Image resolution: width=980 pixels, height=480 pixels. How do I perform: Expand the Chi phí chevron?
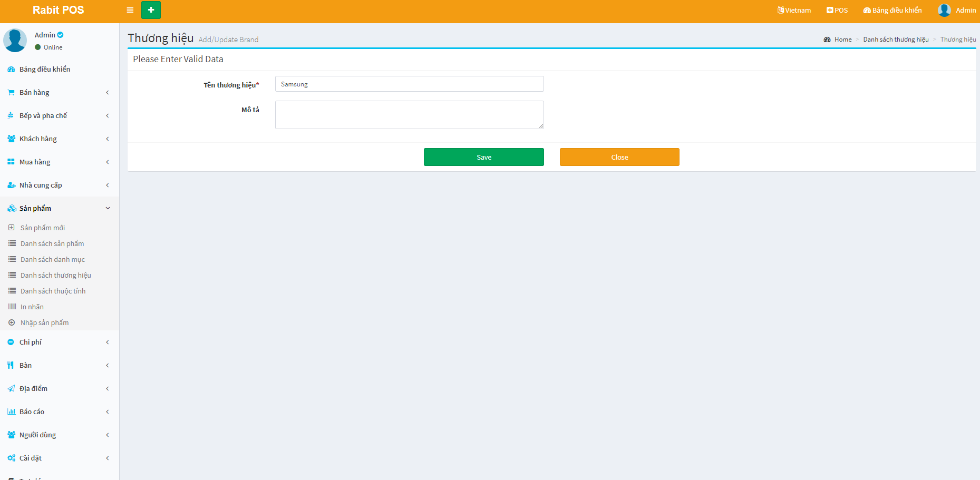coord(108,342)
